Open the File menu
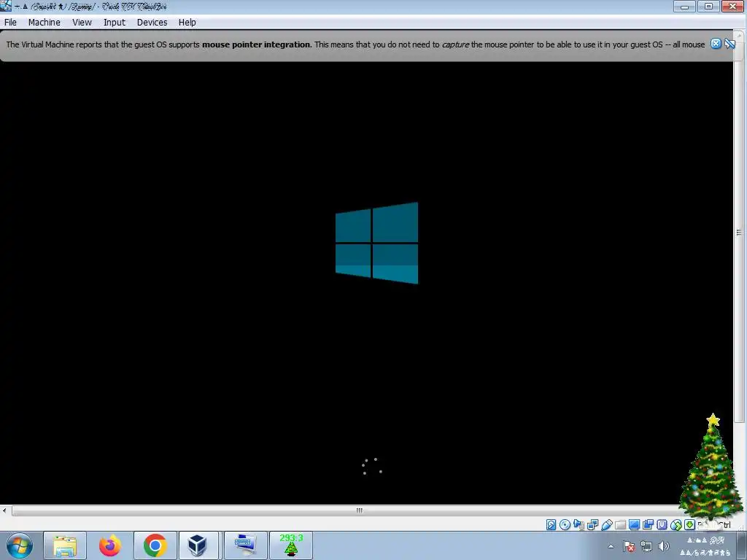 coord(10,23)
